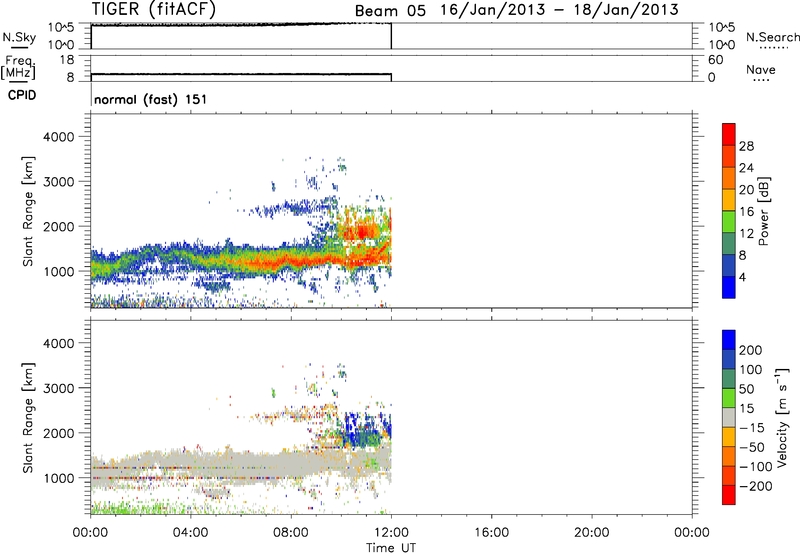Click the '20:00' time axis label
Screen dimensions: 800x554
591,533
